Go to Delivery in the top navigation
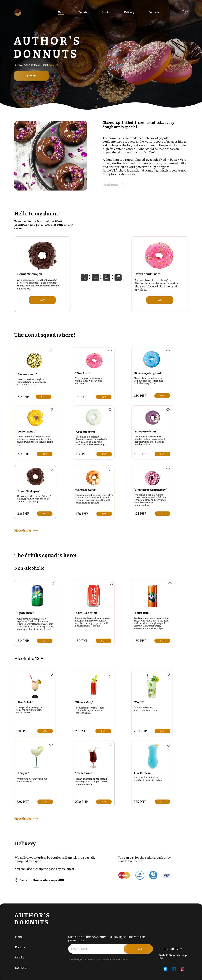The width and height of the screenshot is (202, 980). pyautogui.click(x=129, y=12)
